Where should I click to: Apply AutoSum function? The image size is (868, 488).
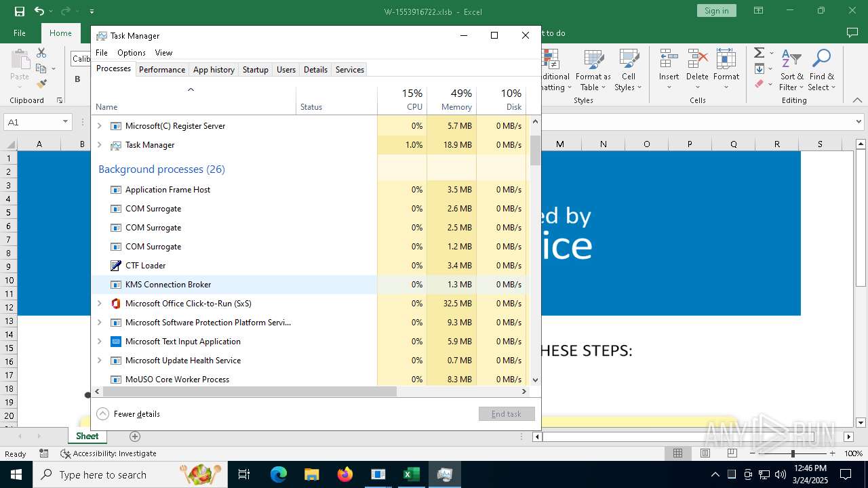759,53
